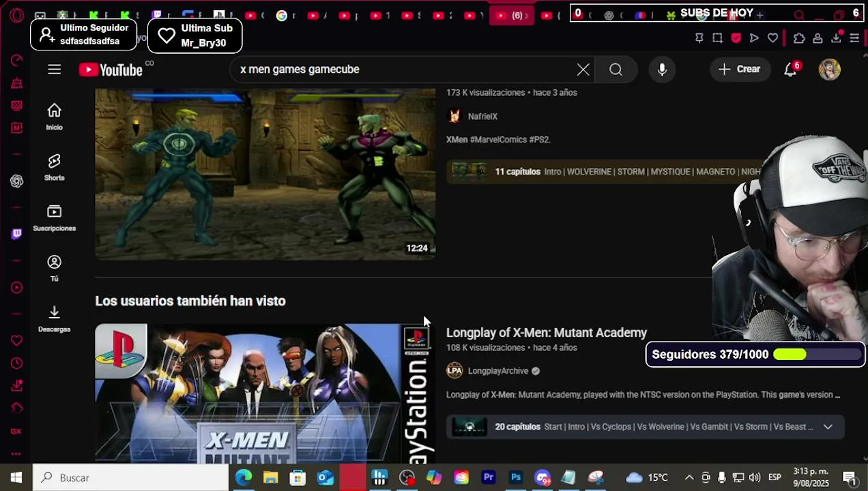Run search with the magnifier button
Image resolution: width=868 pixels, height=491 pixels.
[616, 70]
